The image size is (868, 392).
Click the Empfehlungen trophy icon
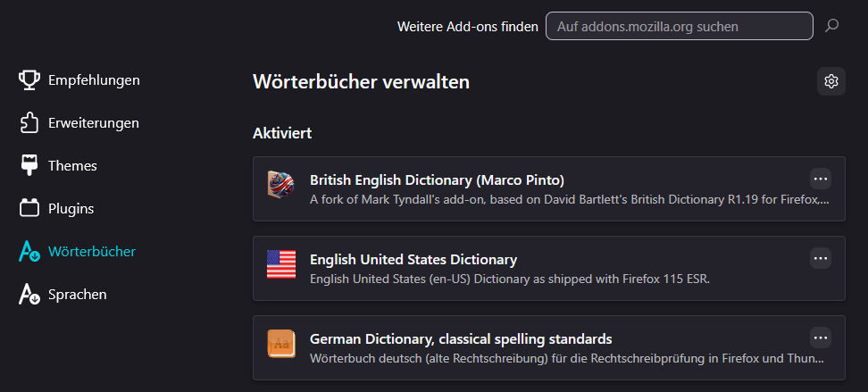[29, 80]
